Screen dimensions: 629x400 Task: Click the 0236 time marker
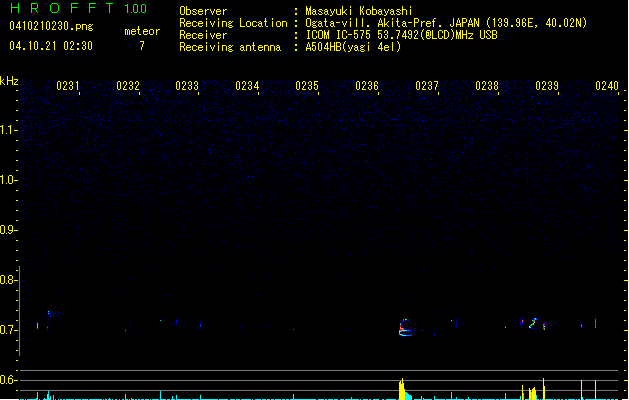[x=367, y=86]
